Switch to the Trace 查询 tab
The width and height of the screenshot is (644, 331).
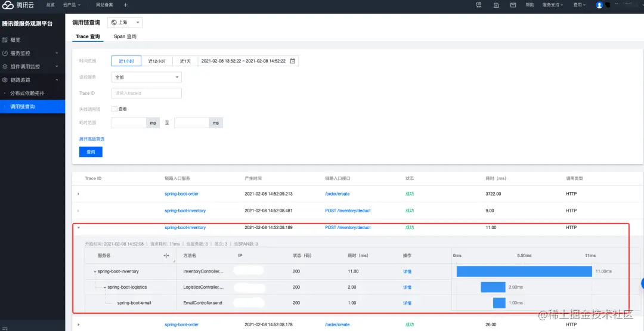88,36
